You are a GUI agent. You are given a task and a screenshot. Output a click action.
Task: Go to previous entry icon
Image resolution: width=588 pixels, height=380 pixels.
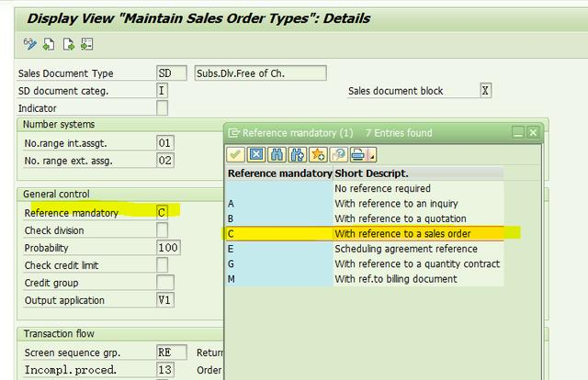click(49, 43)
